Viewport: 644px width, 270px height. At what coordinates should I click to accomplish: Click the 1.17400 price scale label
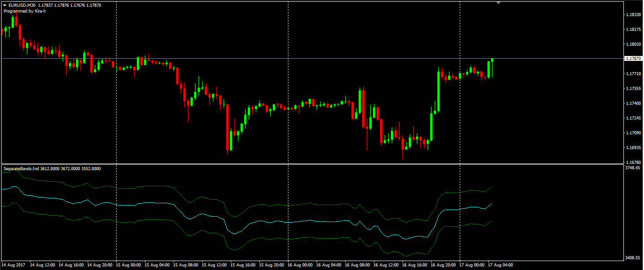coord(632,103)
